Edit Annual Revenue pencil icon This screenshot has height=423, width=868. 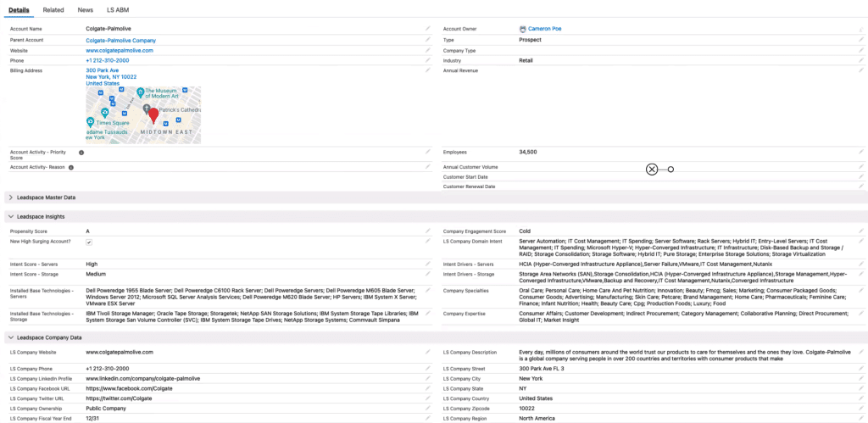(861, 70)
